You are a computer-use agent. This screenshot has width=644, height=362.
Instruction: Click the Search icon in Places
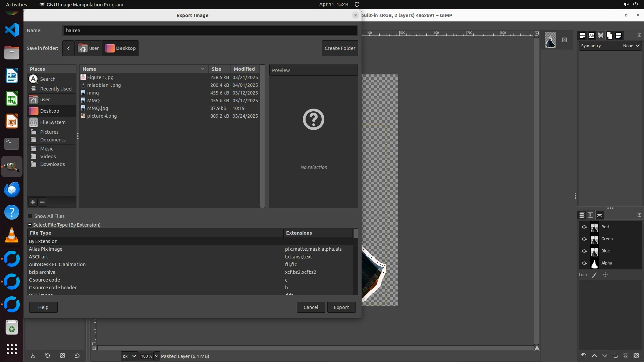pos(34,79)
